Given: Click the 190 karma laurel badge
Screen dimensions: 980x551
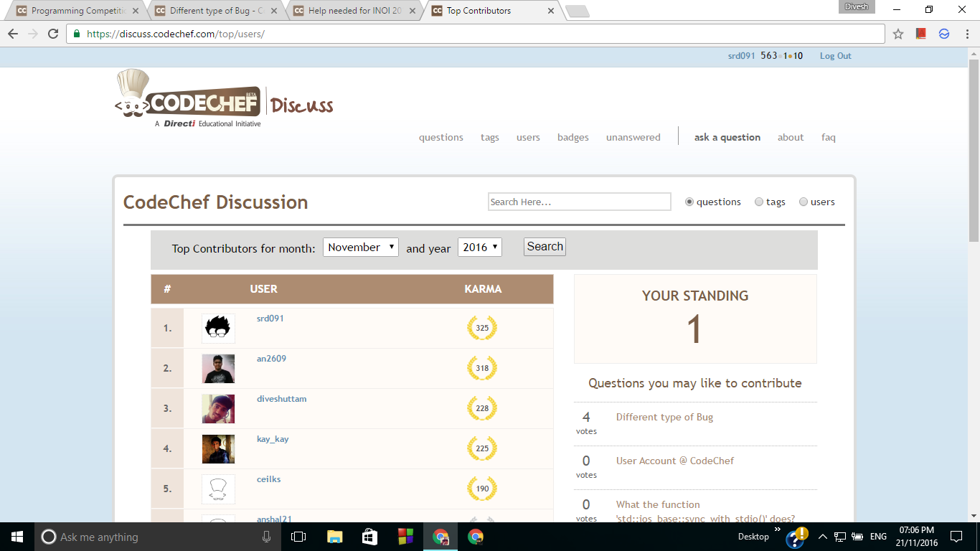Looking at the screenshot, I should pos(482,489).
